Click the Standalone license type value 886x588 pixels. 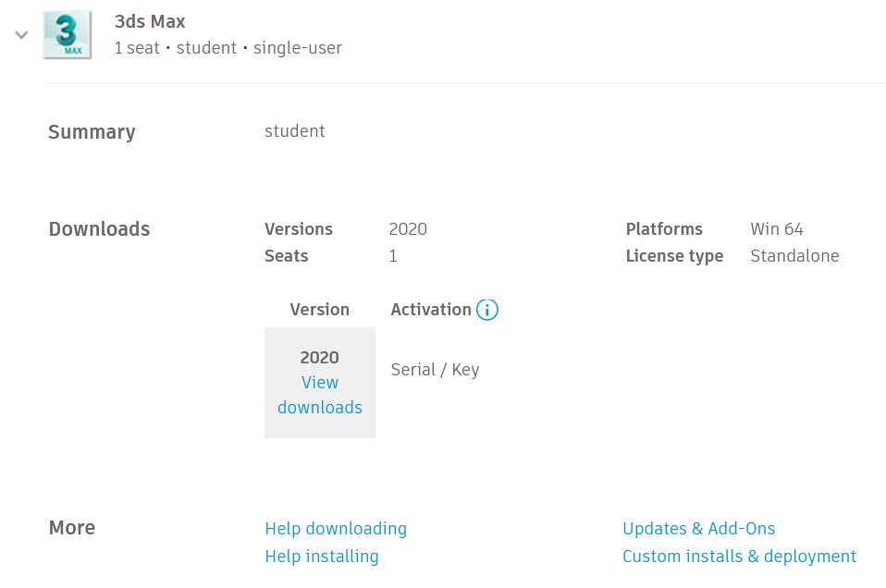[794, 256]
